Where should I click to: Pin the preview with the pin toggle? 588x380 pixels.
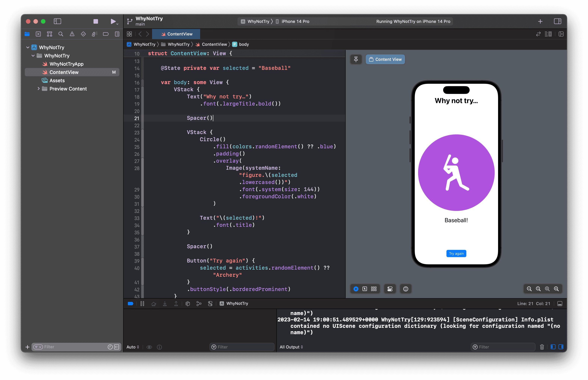pyautogui.click(x=356, y=59)
